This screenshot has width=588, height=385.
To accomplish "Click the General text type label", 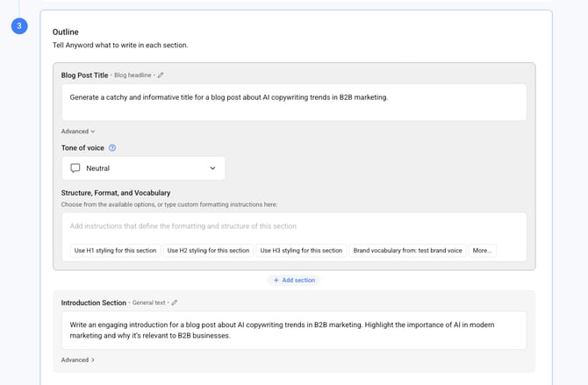I will pyautogui.click(x=147, y=303).
